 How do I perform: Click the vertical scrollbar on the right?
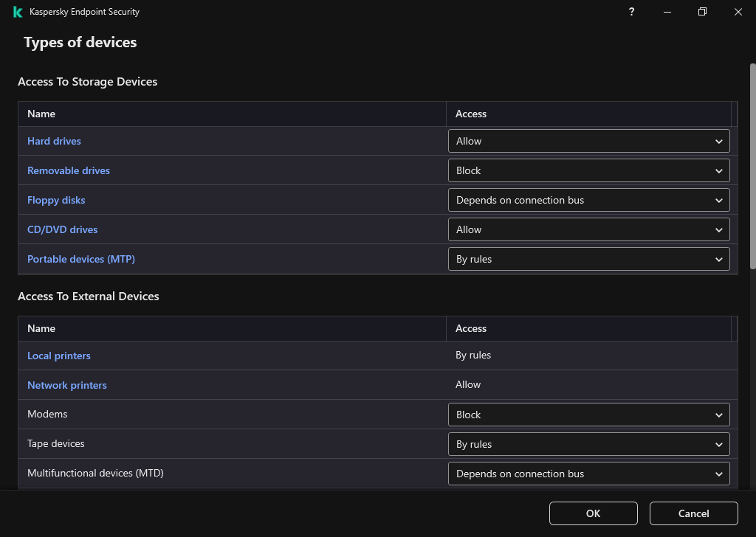pos(752,166)
